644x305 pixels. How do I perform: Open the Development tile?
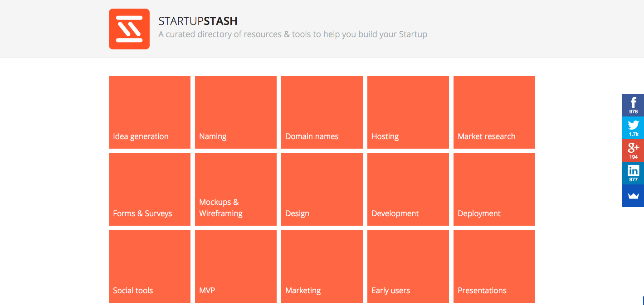(408, 189)
